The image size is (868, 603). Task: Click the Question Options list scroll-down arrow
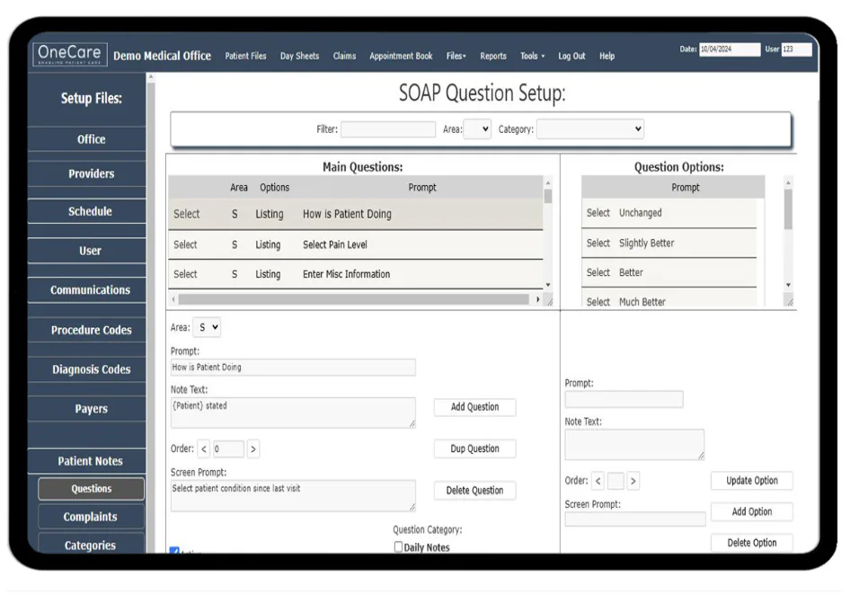[788, 285]
